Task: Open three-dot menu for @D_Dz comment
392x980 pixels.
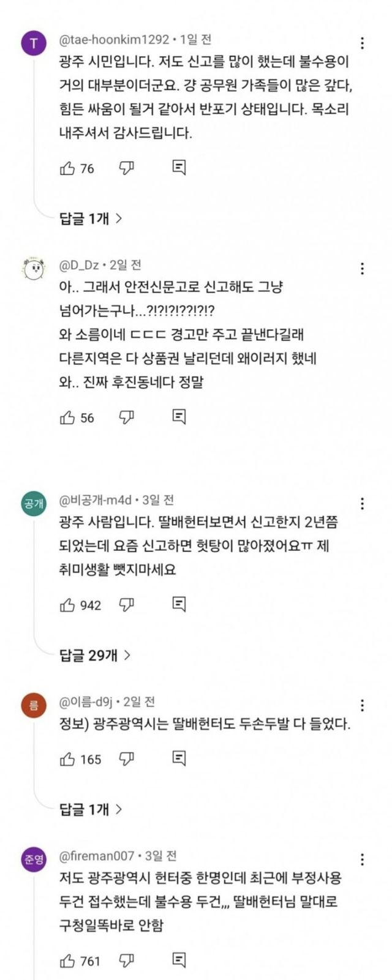Action: [363, 268]
